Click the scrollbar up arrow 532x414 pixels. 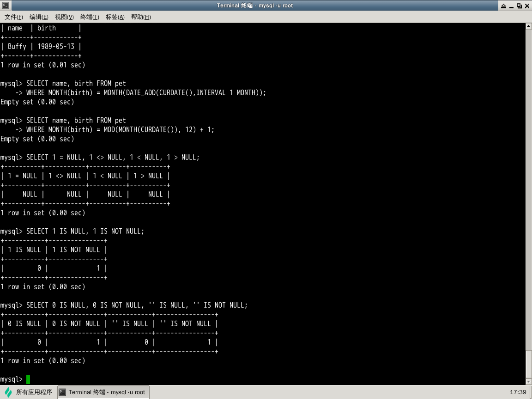coord(529,26)
